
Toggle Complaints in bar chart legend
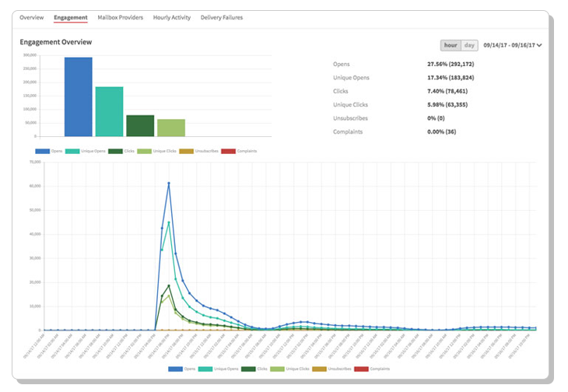[x=239, y=151]
